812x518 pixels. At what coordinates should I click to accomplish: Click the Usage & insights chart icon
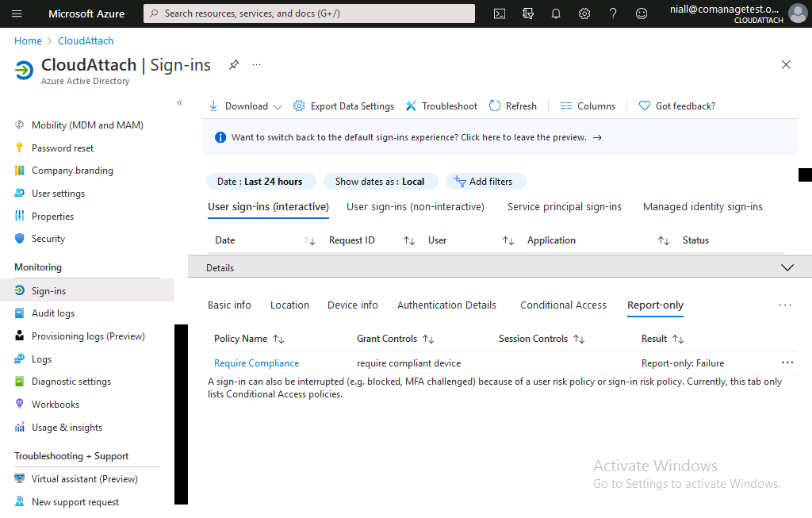20,427
